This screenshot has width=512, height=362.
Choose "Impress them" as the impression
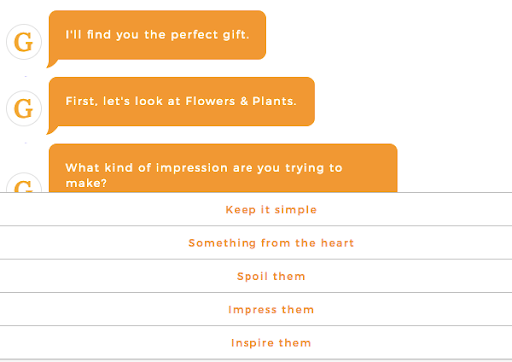pos(256,309)
